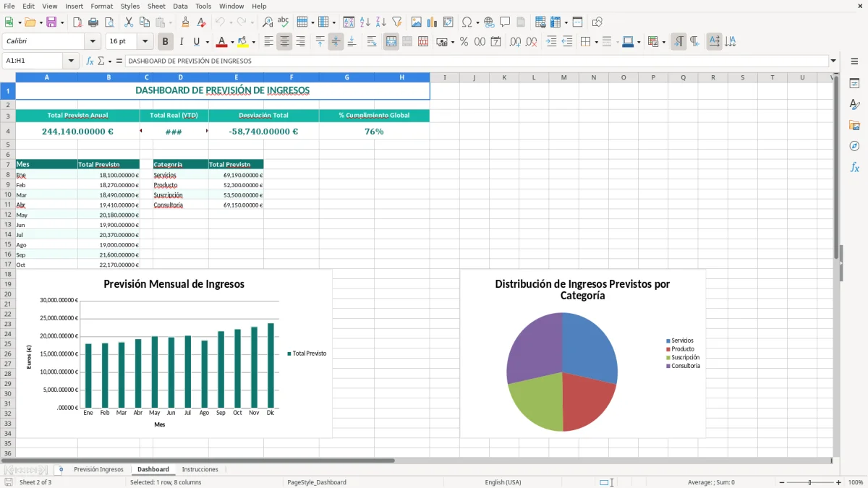
Task: Open sidebar Styles icon
Action: [854, 104]
